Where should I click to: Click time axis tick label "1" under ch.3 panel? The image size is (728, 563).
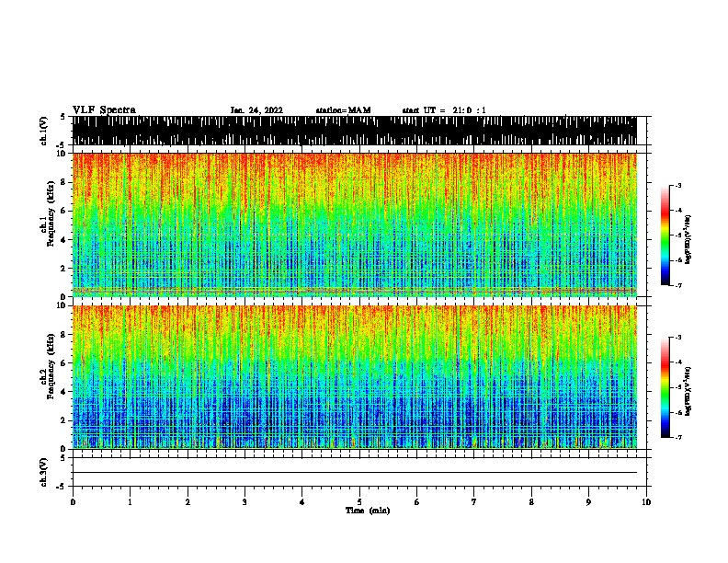tap(130, 502)
